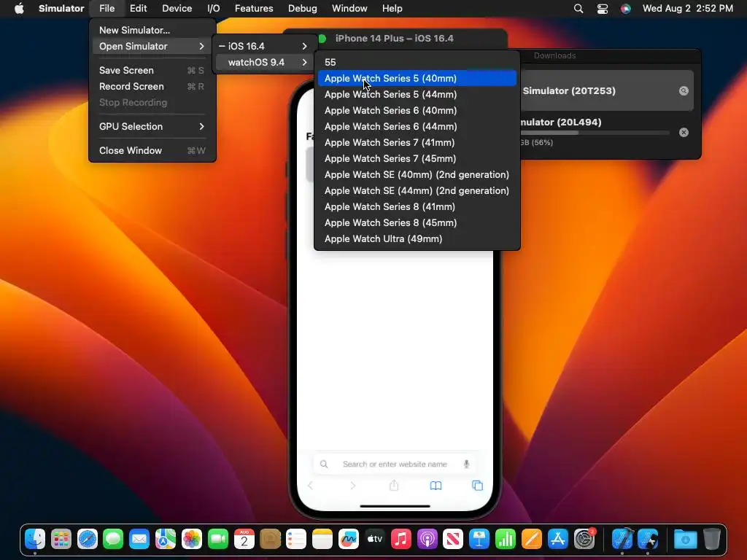The image size is (747, 560).
Task: Launch Safari from the Dock
Action: [88, 540]
